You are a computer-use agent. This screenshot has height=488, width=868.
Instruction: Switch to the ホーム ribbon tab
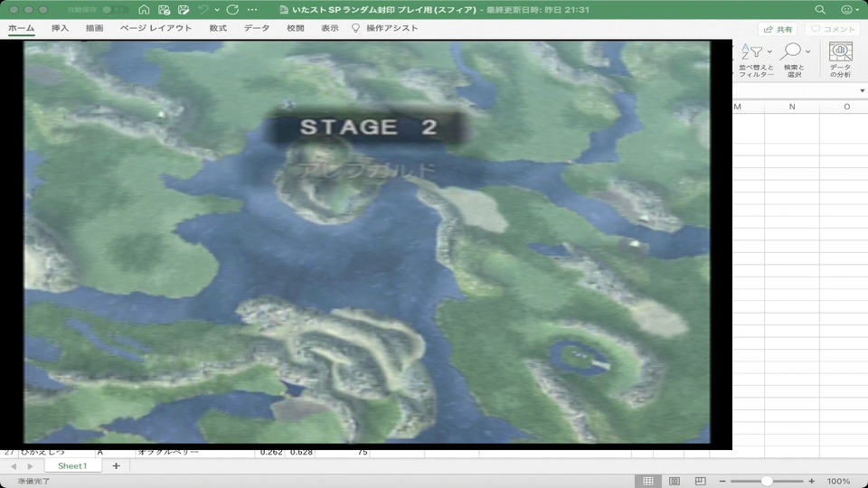pyautogui.click(x=22, y=28)
